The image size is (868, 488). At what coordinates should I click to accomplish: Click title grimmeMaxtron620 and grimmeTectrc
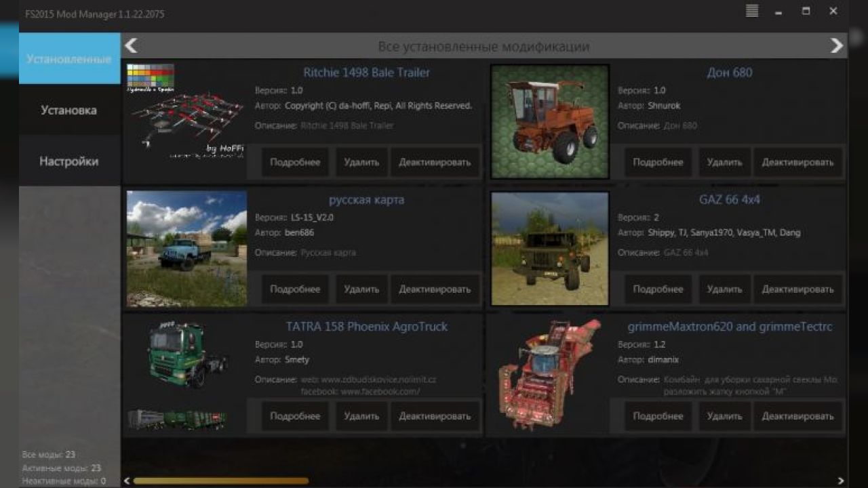tap(730, 327)
